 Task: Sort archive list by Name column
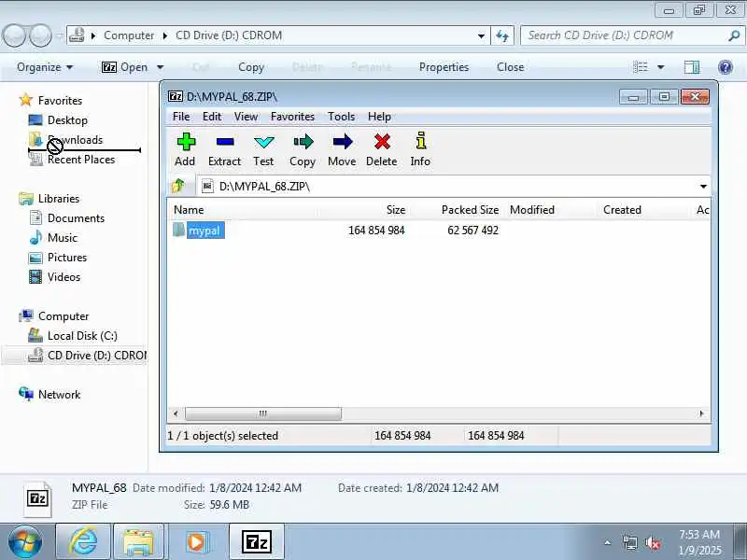coord(189,210)
